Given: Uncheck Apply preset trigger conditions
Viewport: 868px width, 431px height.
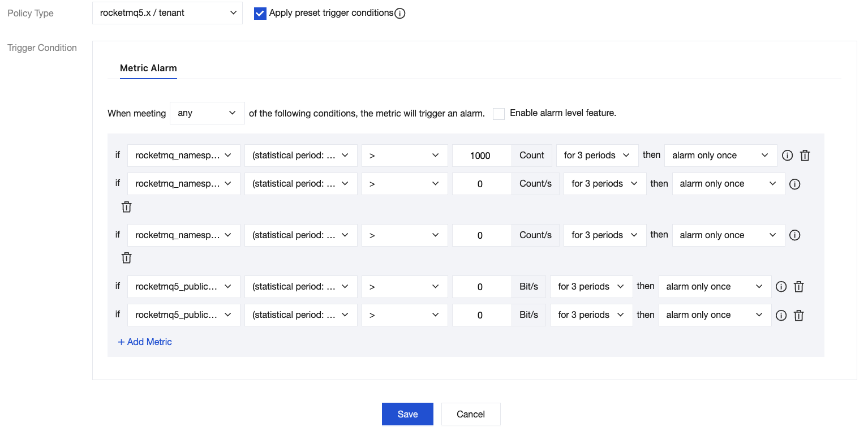Looking at the screenshot, I should 260,14.
